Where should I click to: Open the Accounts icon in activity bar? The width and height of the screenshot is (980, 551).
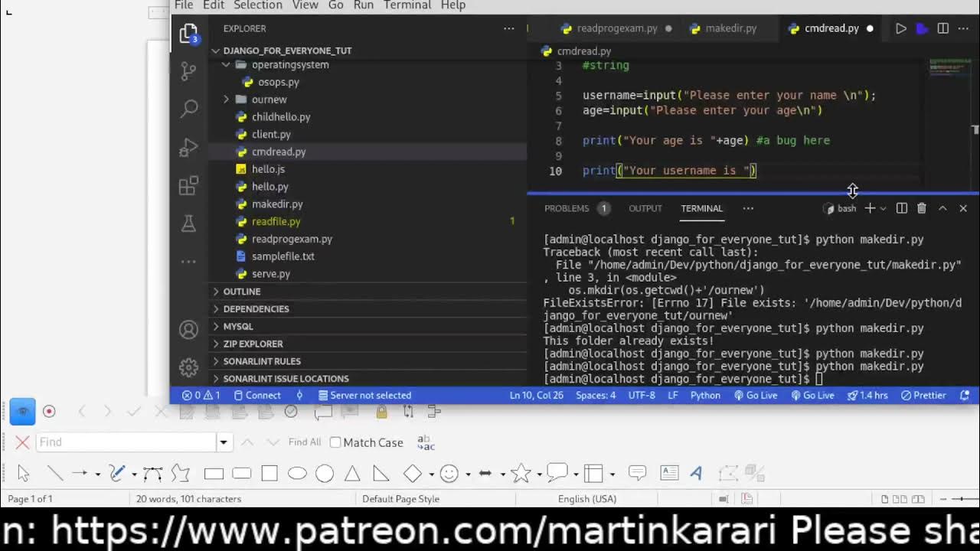188,330
